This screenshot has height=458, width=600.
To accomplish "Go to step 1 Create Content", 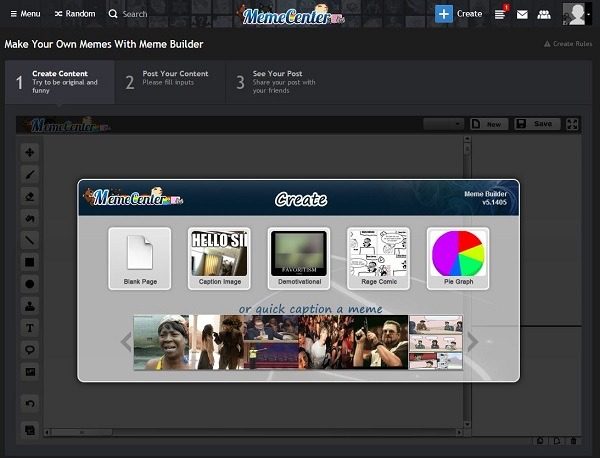I will tap(60, 82).
